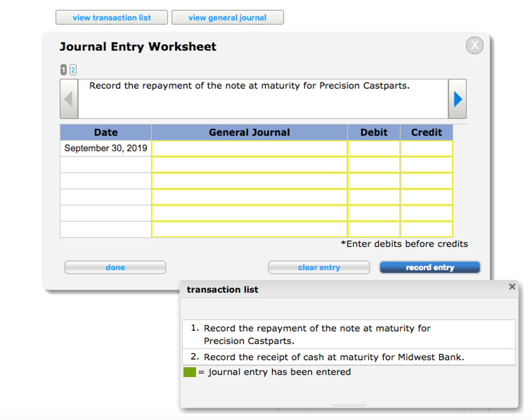Click the Credit column header
The width and height of the screenshot is (532, 420).
point(427,133)
